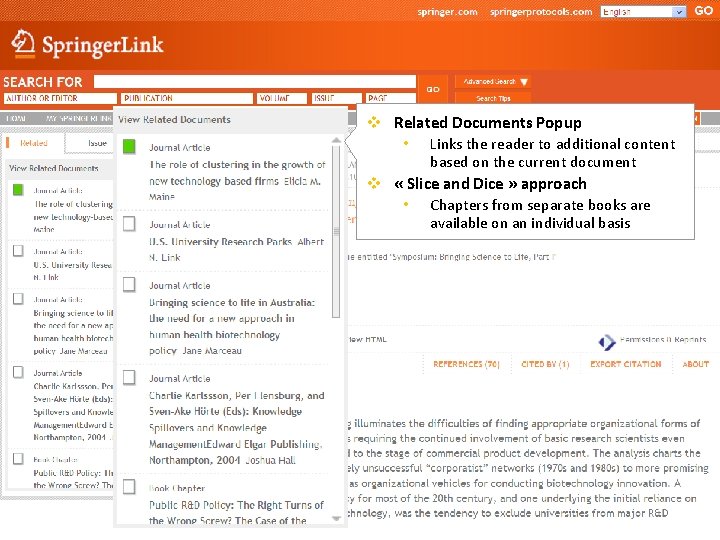This screenshot has width=720, height=540.
Task: Expand Advanced Search dropdown
Action: [x=493, y=81]
